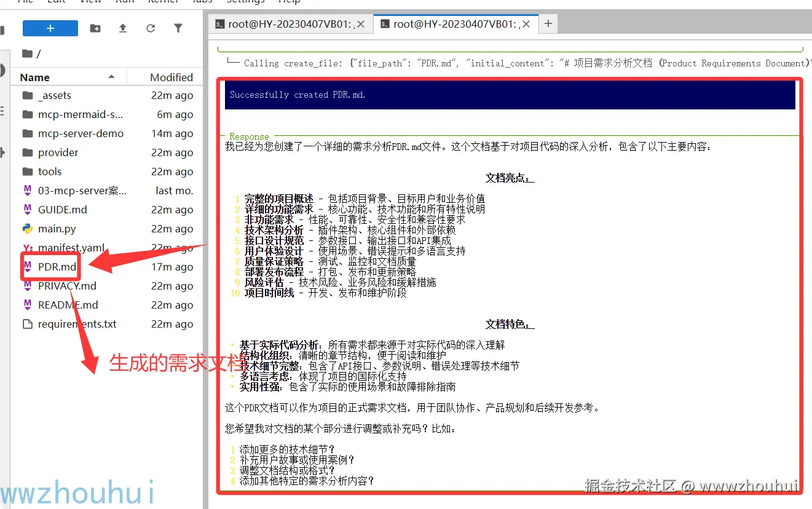Select the mcp-server-demo folder name

[81, 133]
